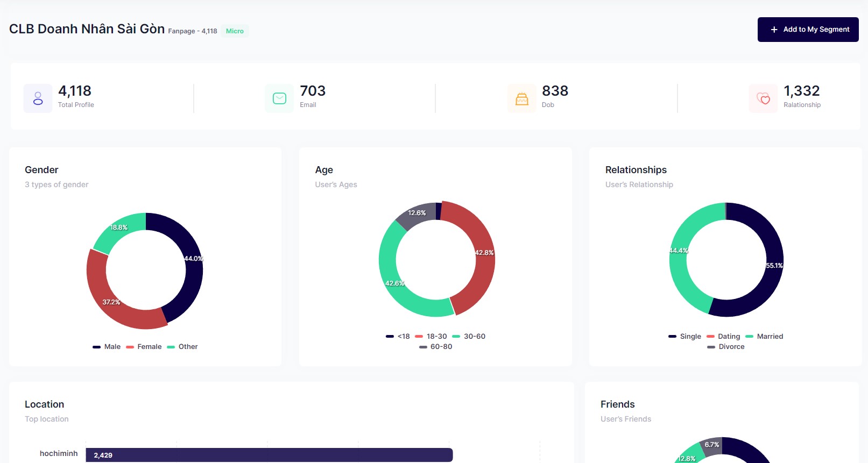Click the CLB Doanh Nhân Sài Gòn title
Image resolution: width=868 pixels, height=463 pixels.
87,29
